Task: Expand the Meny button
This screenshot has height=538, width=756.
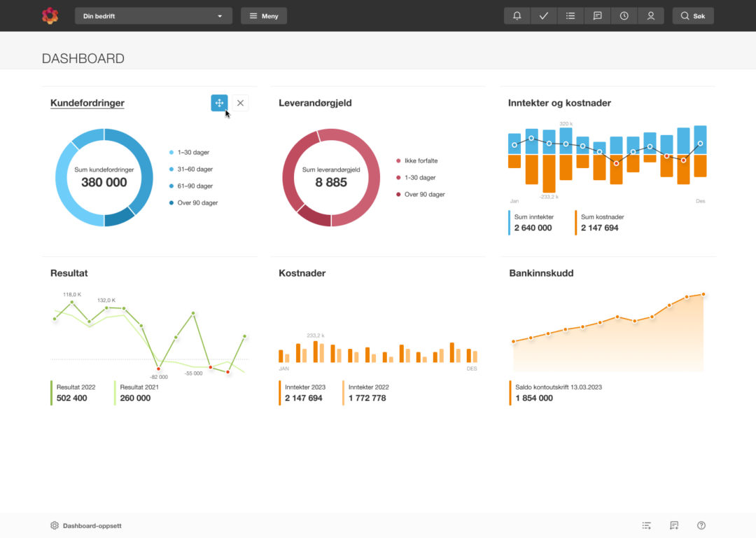Action: pos(264,15)
